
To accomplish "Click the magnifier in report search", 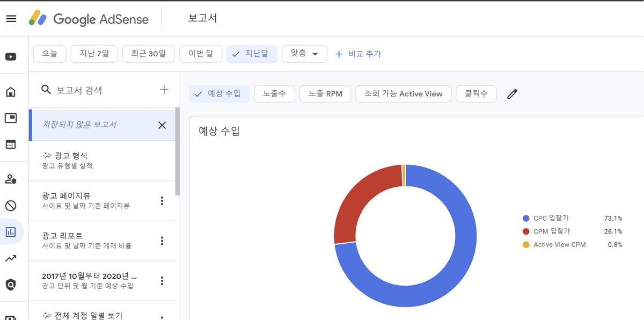I will coord(46,90).
